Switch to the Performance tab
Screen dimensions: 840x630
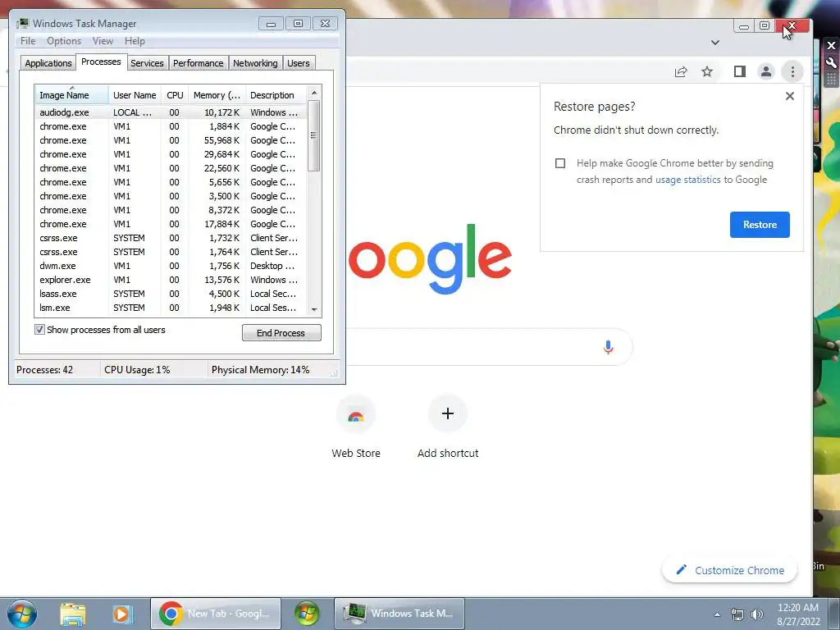coord(199,63)
